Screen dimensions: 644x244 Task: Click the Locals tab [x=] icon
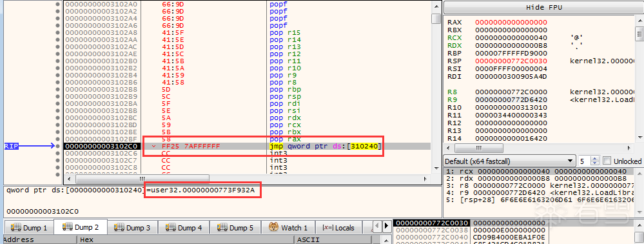coord(327,228)
